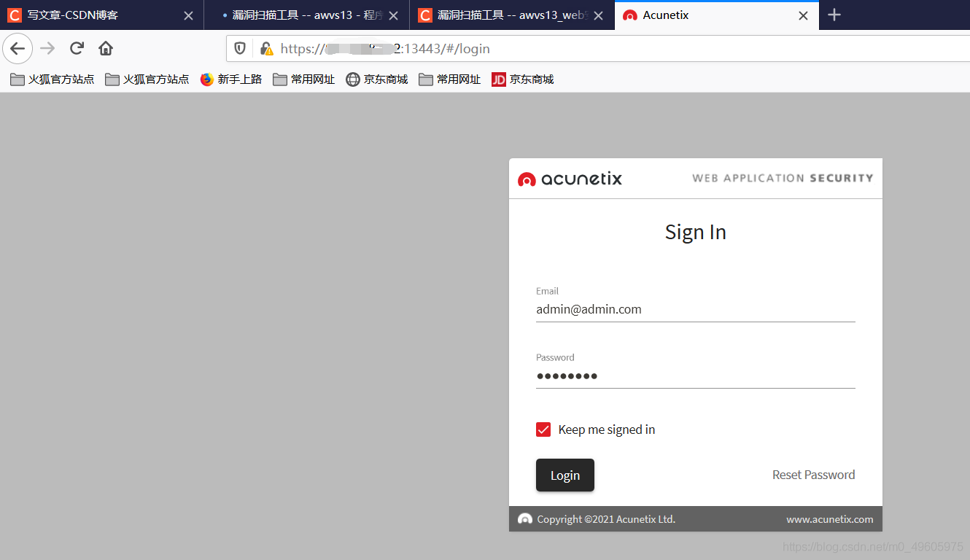Switch to the 写文章-CSDN博客 tab
Image resolution: width=970 pixels, height=560 pixels.
(101, 15)
